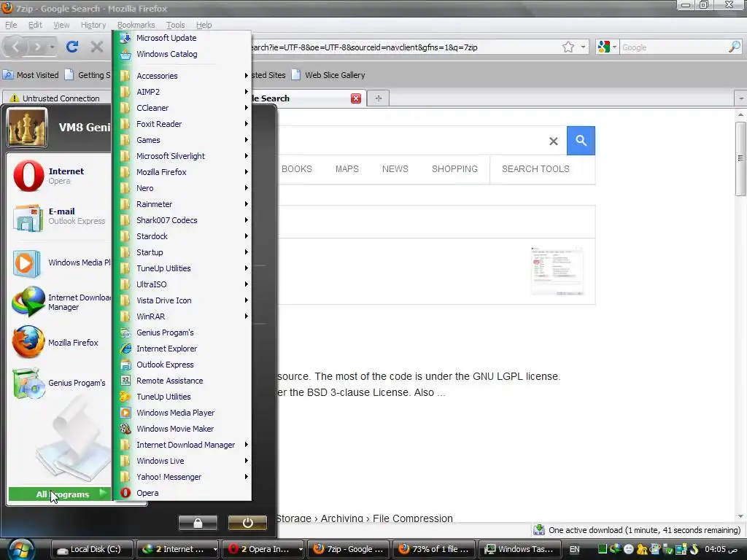Click the search bar magnifier icon
The width and height of the screenshot is (747, 560).
(x=734, y=47)
